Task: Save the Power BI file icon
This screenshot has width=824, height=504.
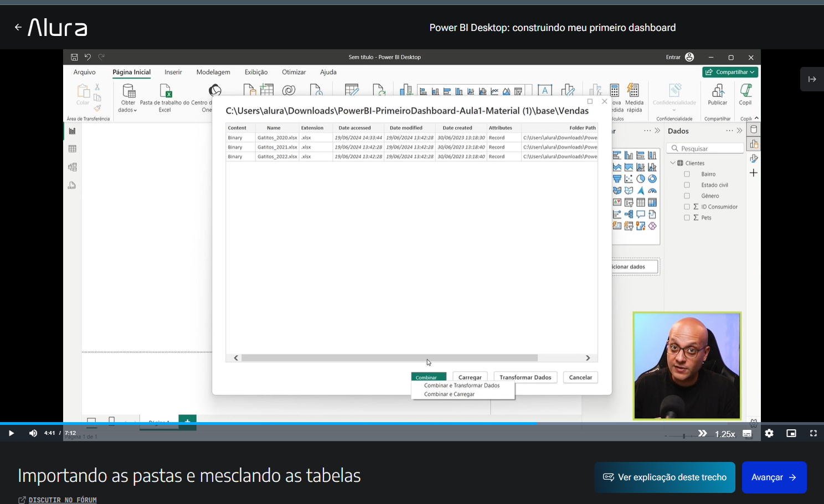Action: (74, 57)
